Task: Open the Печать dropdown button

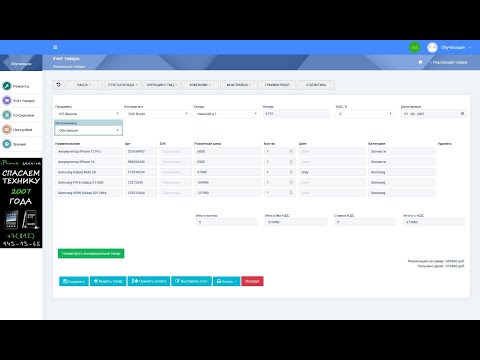Action: click(227, 281)
